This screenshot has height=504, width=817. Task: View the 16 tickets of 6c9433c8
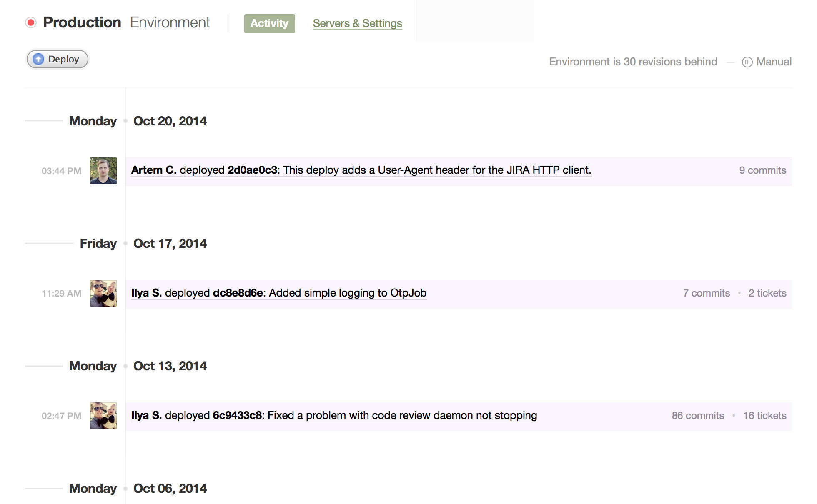764,416
